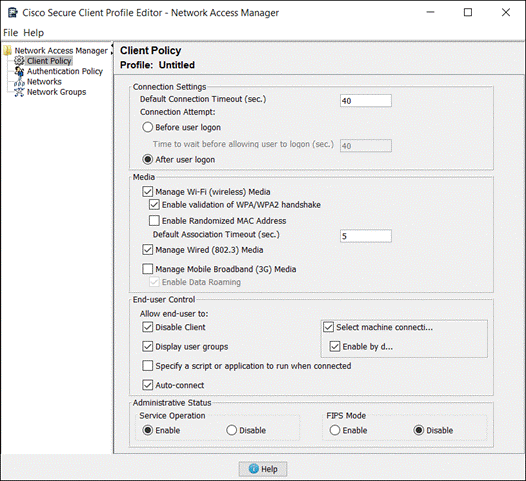Open Authentication Policy in the tree
The image size is (526, 481).
(x=65, y=71)
